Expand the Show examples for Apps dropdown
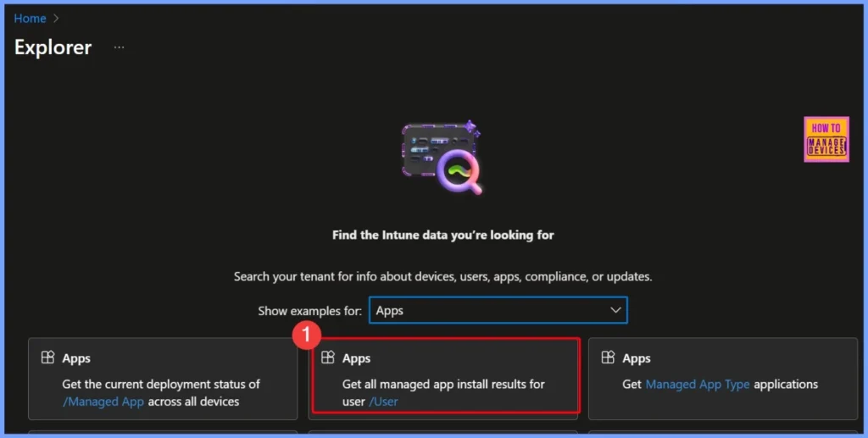868x438 pixels. tap(498, 310)
